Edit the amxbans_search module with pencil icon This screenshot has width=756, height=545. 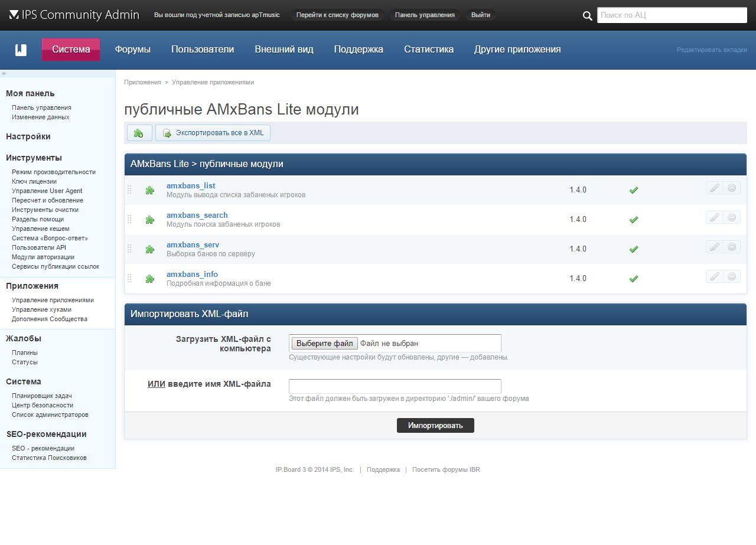pos(715,217)
